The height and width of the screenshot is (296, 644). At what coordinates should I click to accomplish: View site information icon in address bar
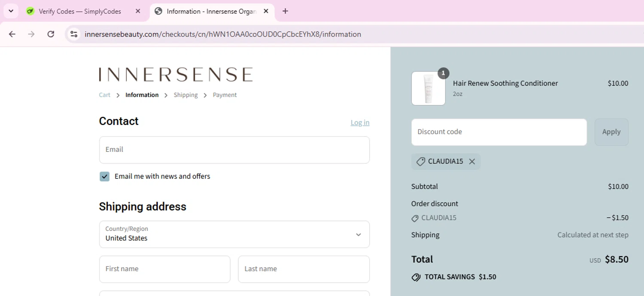74,34
